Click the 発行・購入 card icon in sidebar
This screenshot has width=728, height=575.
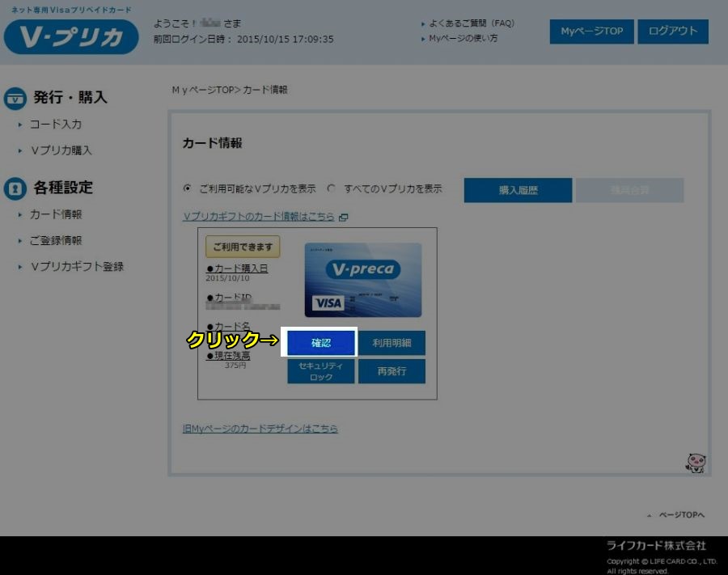(x=15, y=98)
